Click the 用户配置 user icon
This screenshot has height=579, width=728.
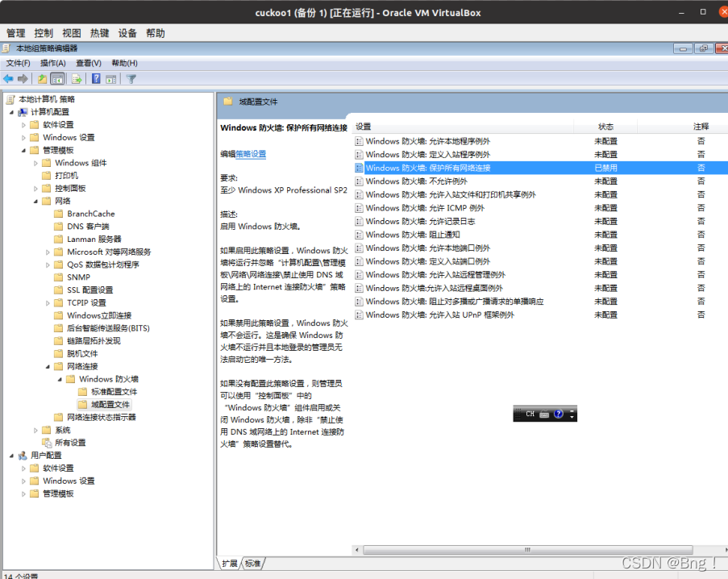click(x=23, y=456)
